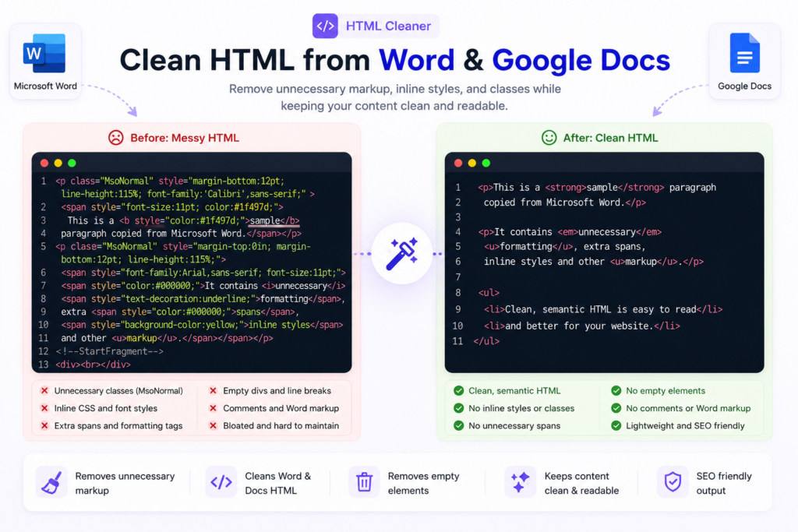Viewport: 798px width, 532px height.
Task: Click the smiley face icon beside After
Action: (549, 138)
